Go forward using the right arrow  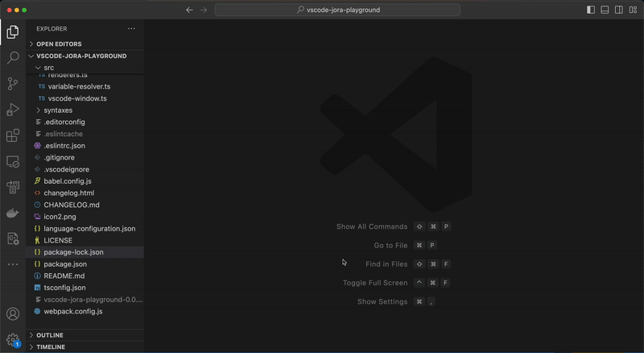[204, 10]
